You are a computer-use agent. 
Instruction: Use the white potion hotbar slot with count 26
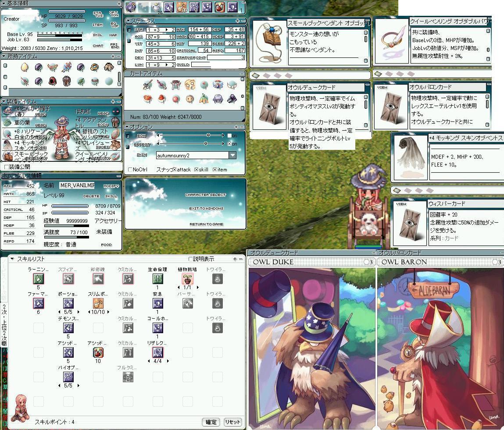[156, 7]
